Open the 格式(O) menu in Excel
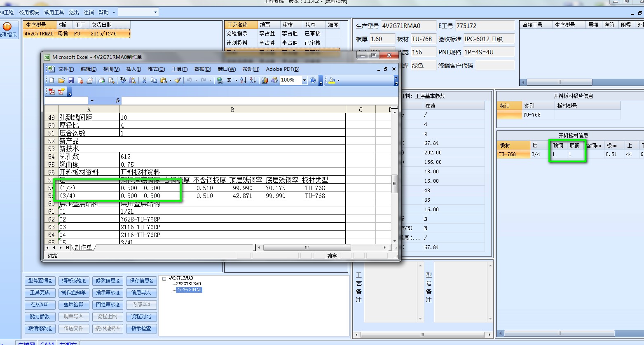644x345 pixels. pos(156,69)
